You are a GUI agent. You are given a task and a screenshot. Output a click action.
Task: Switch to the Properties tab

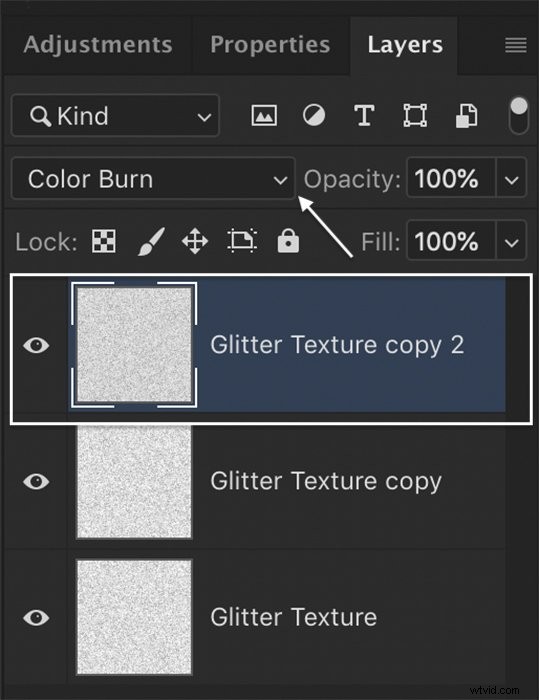[270, 45]
